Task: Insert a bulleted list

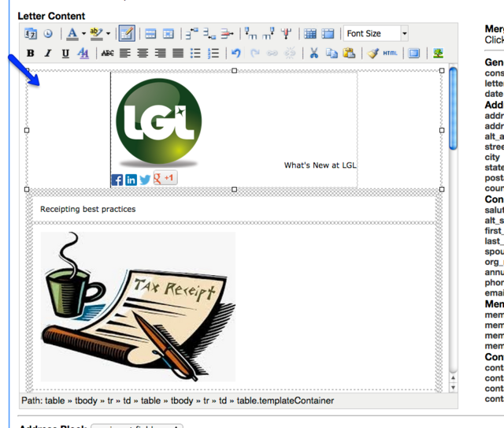Action: pos(195,53)
